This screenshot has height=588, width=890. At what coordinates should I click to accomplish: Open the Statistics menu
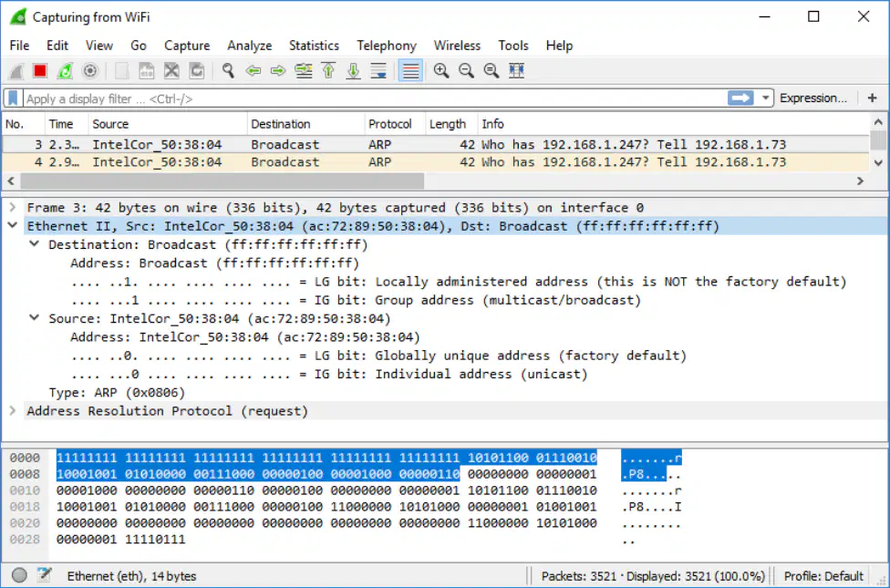click(x=314, y=46)
